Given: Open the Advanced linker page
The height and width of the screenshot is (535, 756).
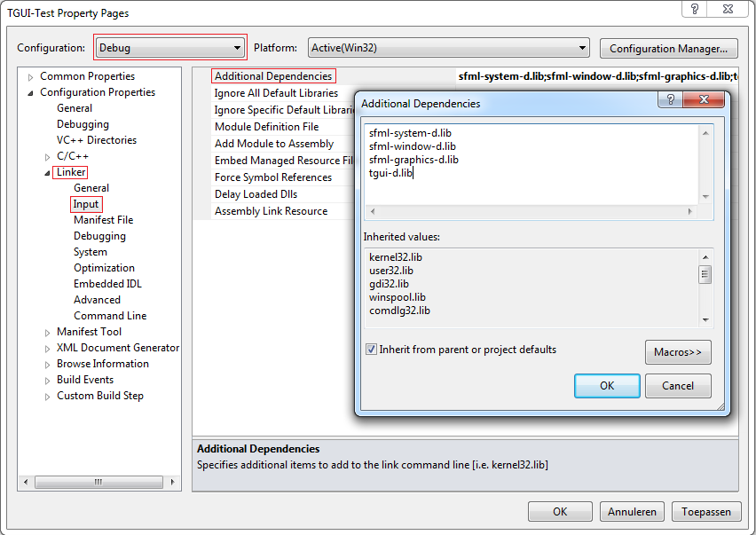Looking at the screenshot, I should point(97,299).
